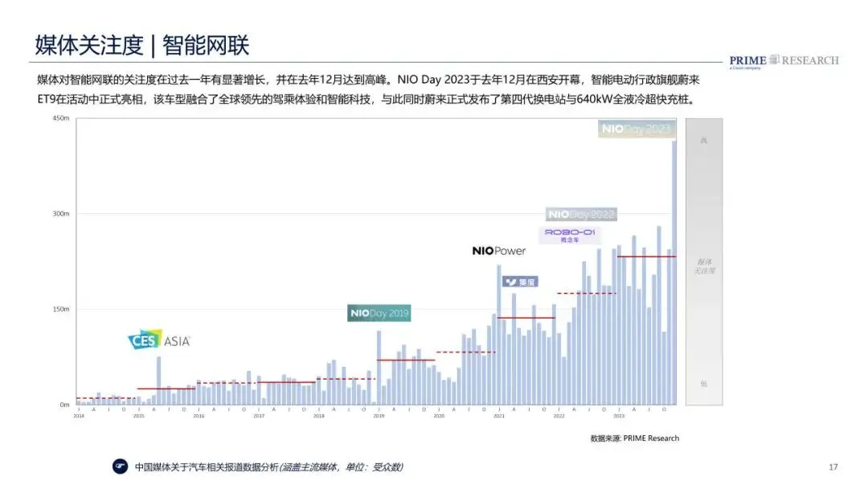Click the 0m y-axis label

65,405
